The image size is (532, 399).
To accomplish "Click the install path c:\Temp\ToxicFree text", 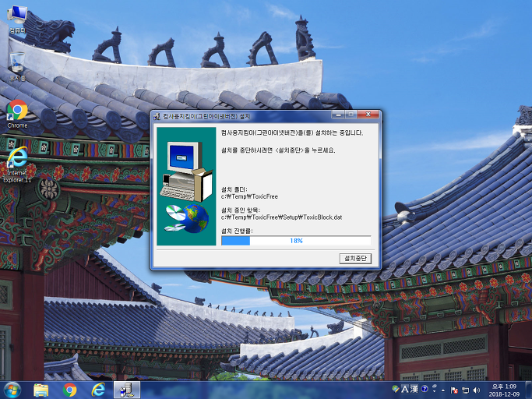I will (x=249, y=196).
